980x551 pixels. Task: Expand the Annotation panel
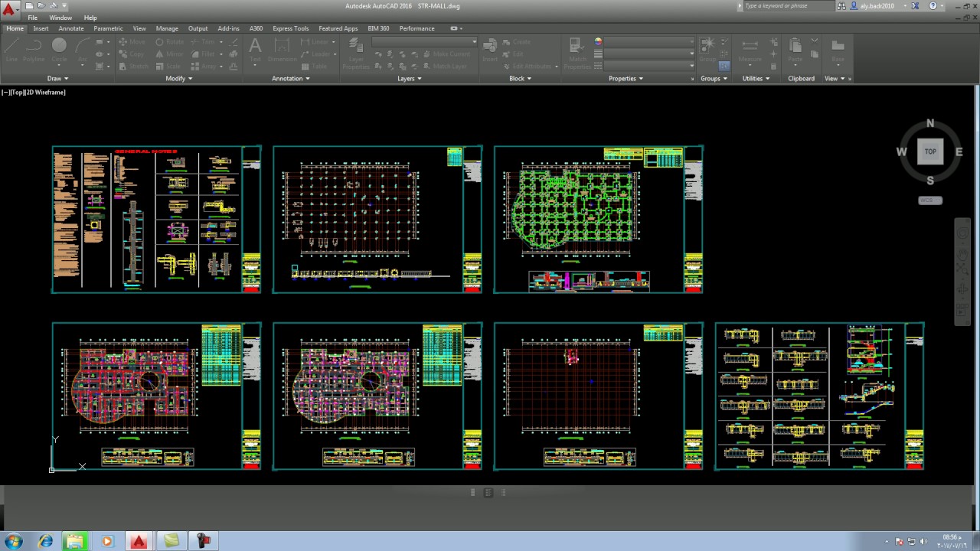(x=291, y=78)
